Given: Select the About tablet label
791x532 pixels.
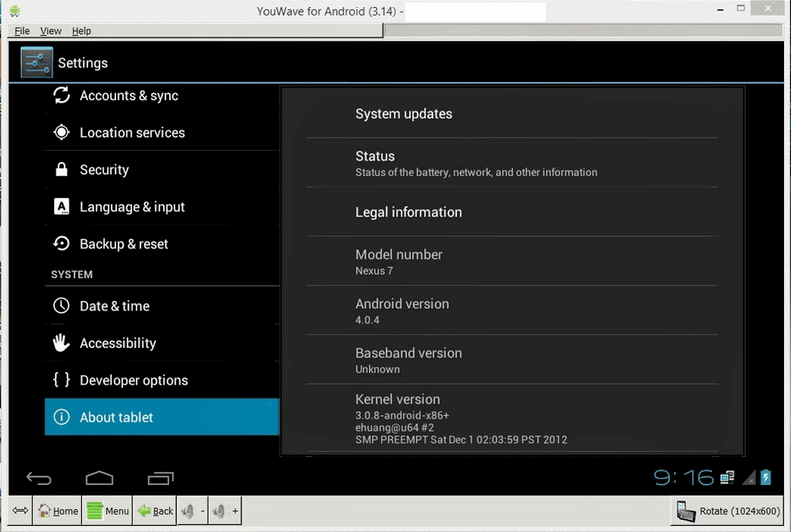Looking at the screenshot, I should point(116,418).
